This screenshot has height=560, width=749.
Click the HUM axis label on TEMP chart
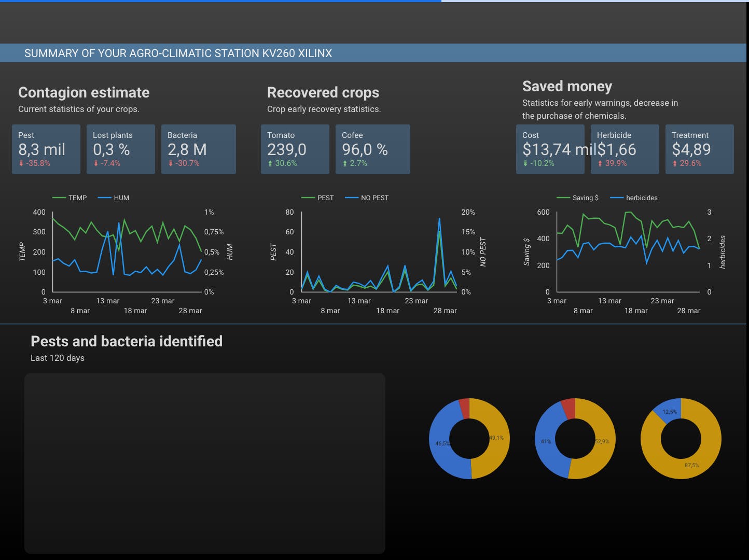pos(230,252)
